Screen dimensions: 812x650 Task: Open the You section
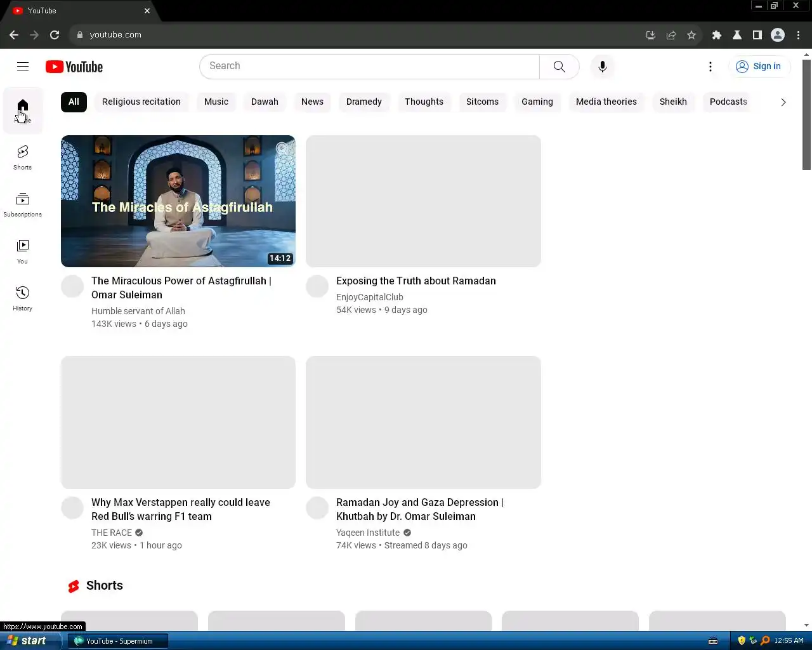point(23,251)
